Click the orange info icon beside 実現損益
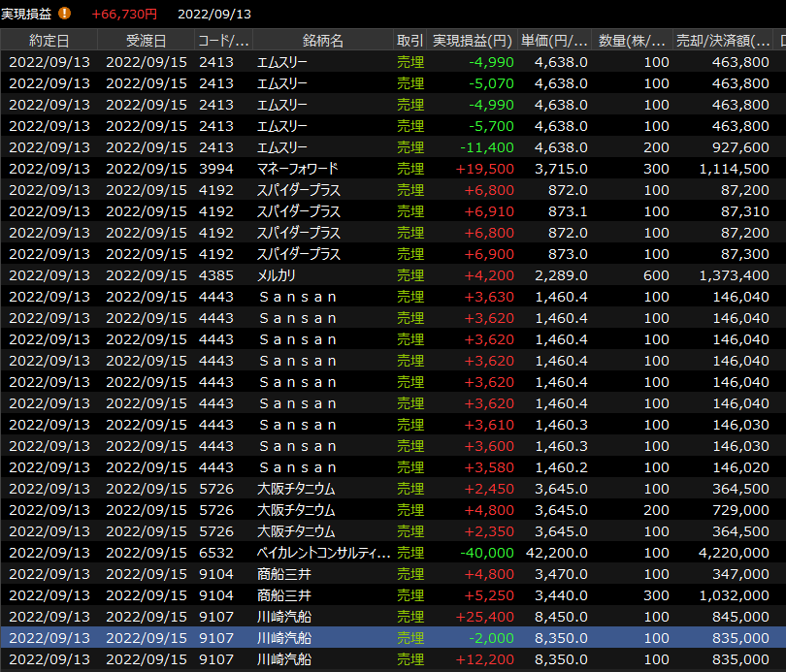The height and width of the screenshot is (672, 786). (65, 14)
